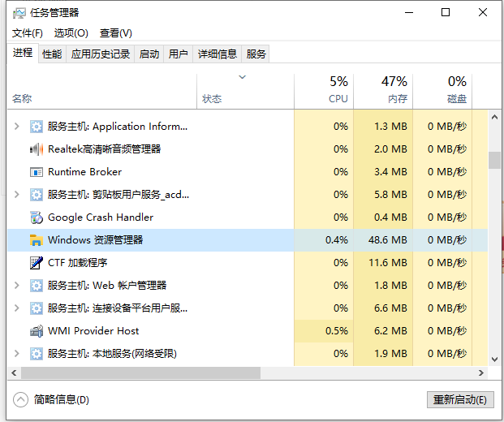Screen dimensions: 504x422
Task: Switch to the 服务 tab
Action: point(256,54)
